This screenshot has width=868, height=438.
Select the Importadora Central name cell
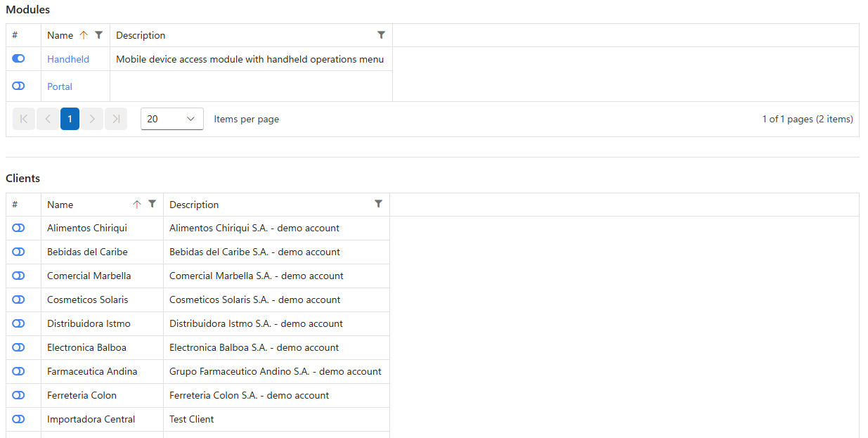pos(102,420)
